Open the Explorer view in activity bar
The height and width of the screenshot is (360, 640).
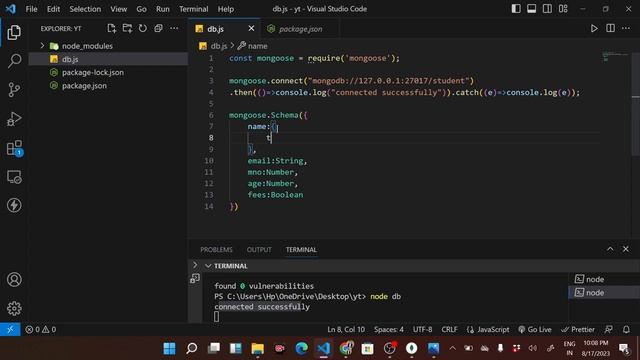pos(14,32)
